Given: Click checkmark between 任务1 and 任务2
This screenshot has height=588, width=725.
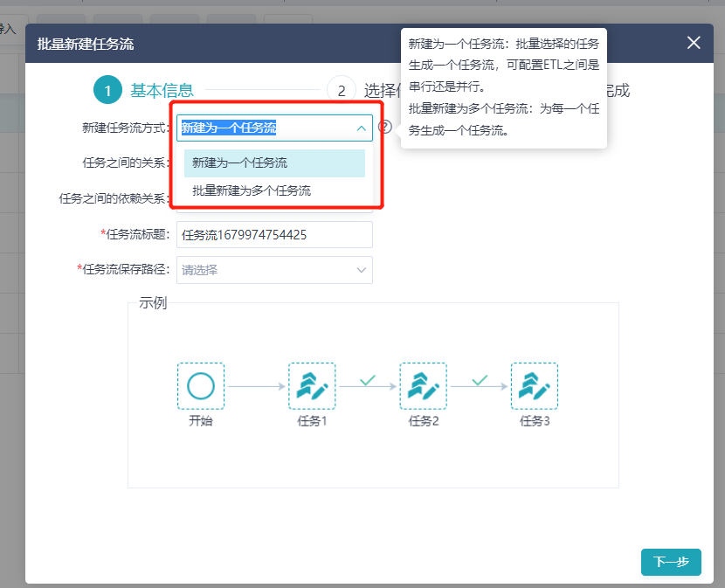Looking at the screenshot, I should [368, 380].
